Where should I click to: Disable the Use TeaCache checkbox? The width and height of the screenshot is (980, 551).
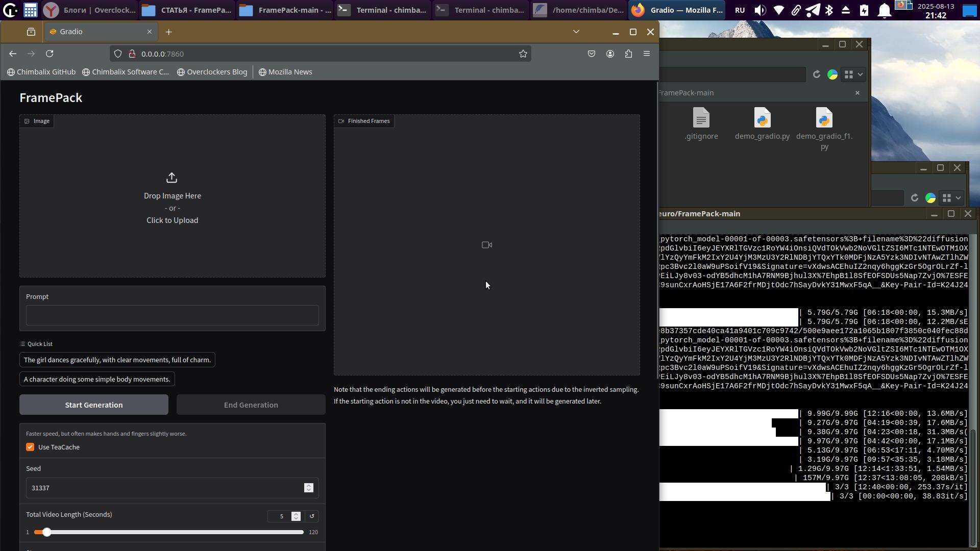tap(30, 447)
